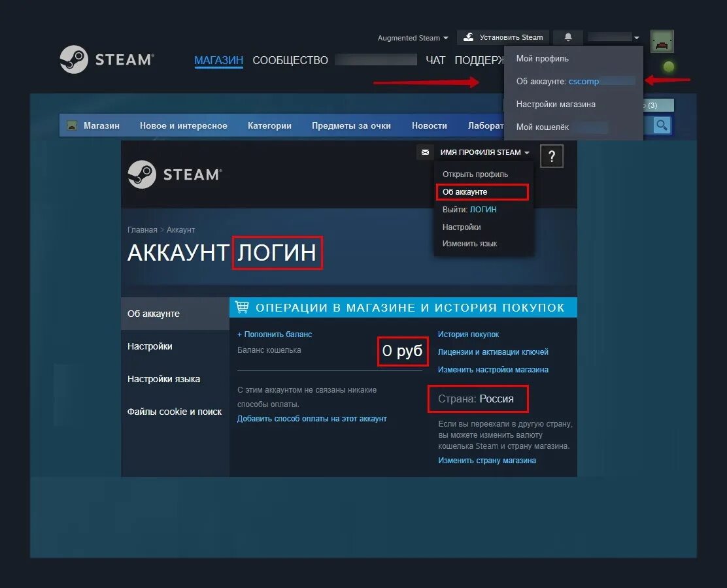The image size is (727, 588).
Task: Expand the ИМЯ ПРОФИЛЯ STEAM dropdown
Action: [x=484, y=152]
